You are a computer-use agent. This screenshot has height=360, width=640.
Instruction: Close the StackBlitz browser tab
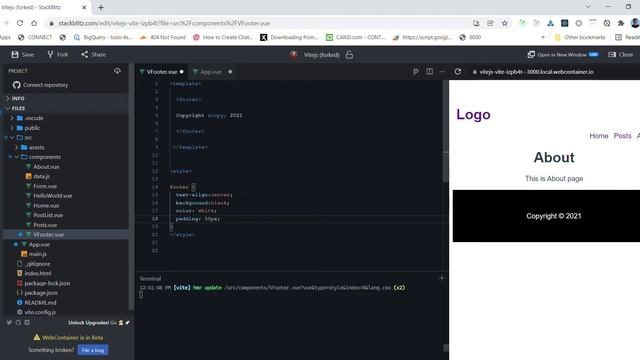(x=84, y=7)
